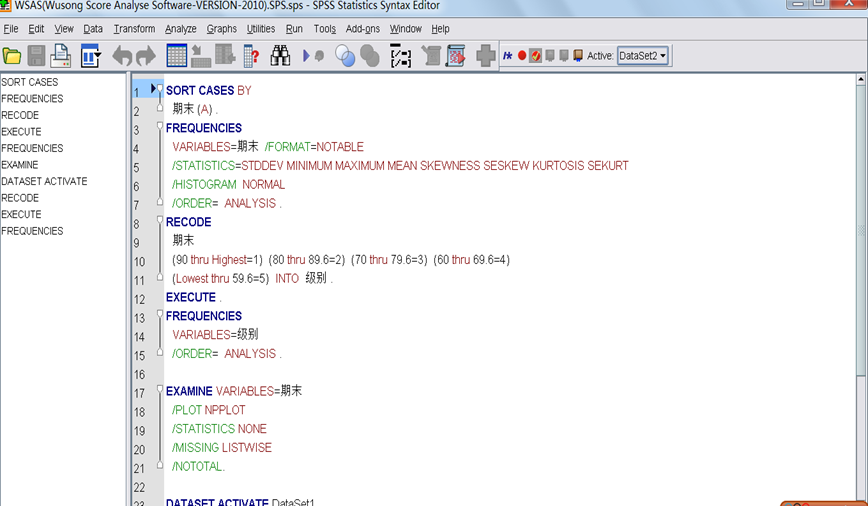Screen dimensions: 868x506
Task: Click the syntax help icon beside run arrow
Action: click(319, 56)
